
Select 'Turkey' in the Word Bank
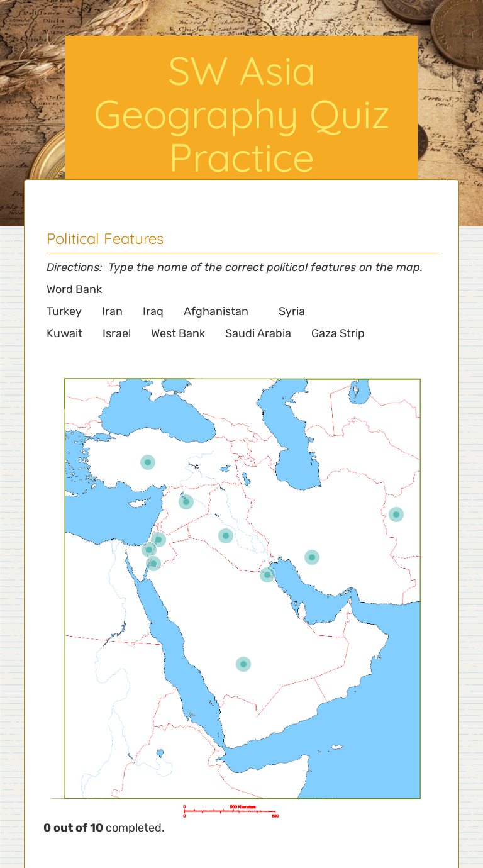coord(64,311)
